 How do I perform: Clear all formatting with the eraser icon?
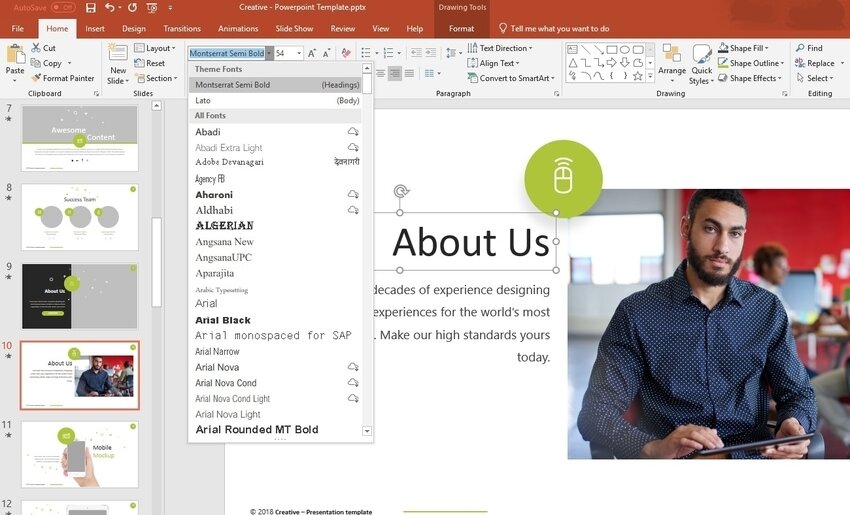click(346, 53)
